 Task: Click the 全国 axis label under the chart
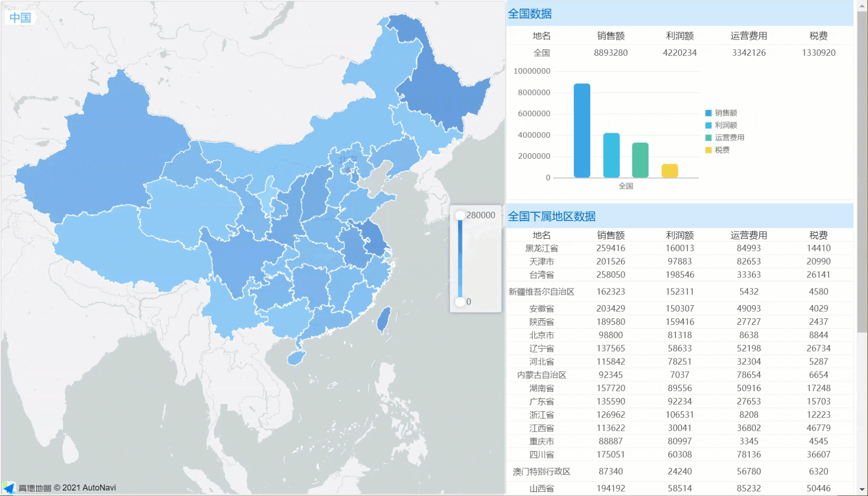coord(626,186)
